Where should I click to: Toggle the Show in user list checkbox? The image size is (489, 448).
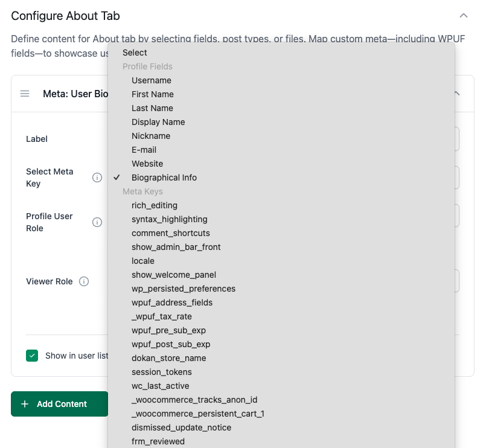[32, 356]
